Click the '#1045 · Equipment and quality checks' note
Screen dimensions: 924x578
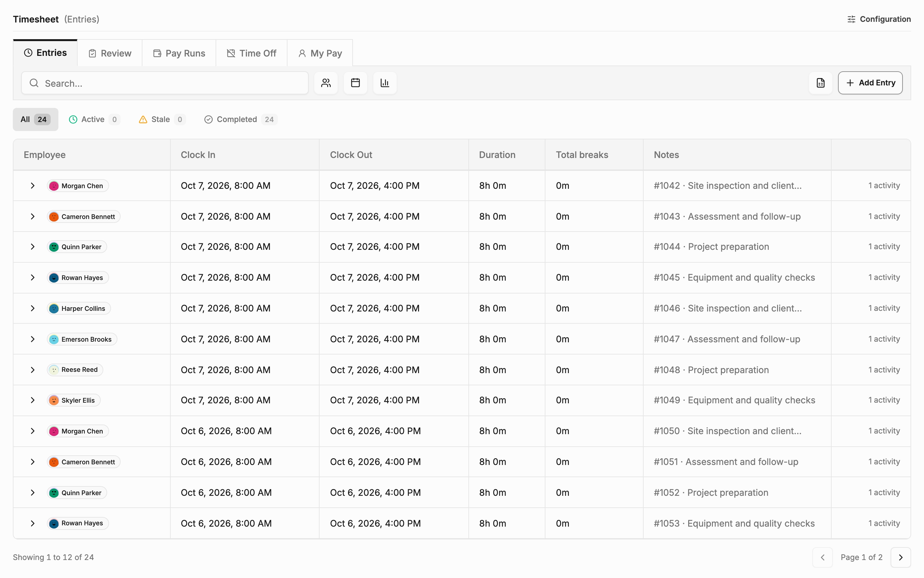[x=734, y=277]
